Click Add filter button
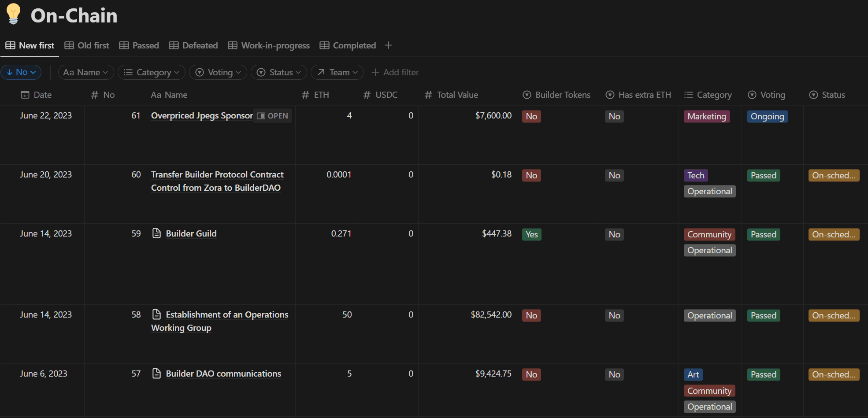 coord(395,72)
